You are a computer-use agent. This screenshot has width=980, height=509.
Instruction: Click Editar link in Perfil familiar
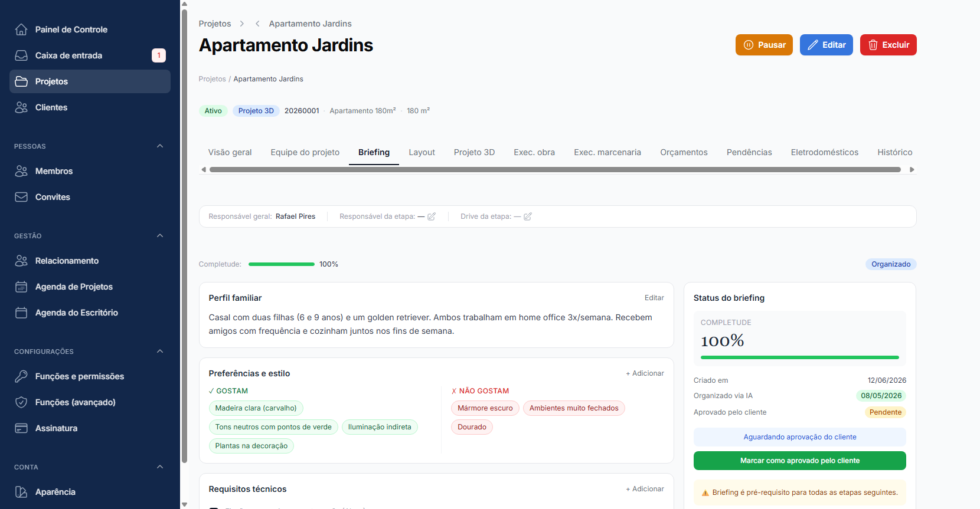click(654, 298)
